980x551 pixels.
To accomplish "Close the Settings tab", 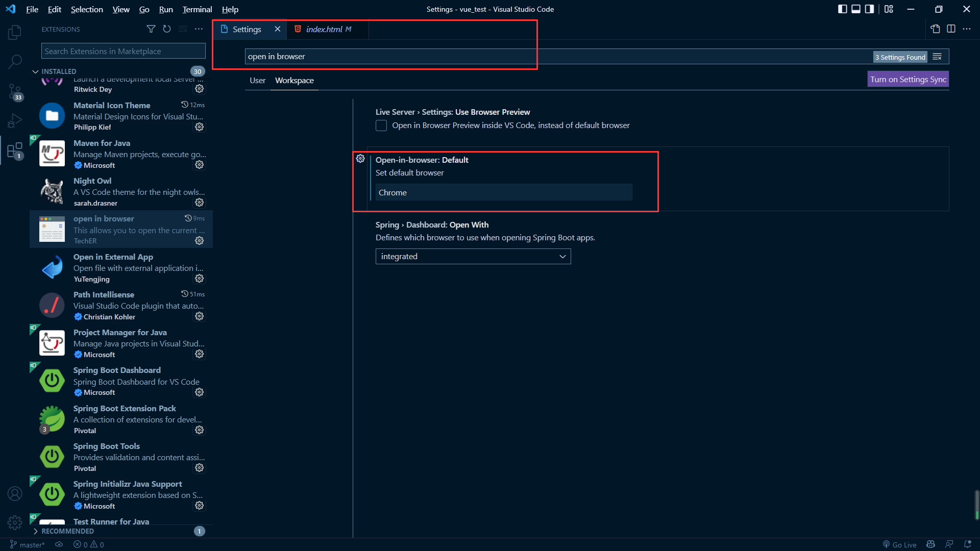I will tap(277, 29).
